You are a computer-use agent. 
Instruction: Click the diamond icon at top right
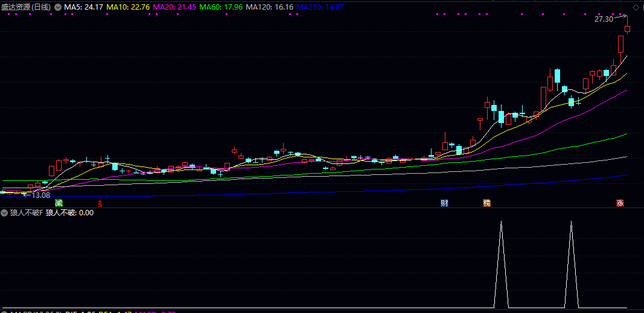635,7
